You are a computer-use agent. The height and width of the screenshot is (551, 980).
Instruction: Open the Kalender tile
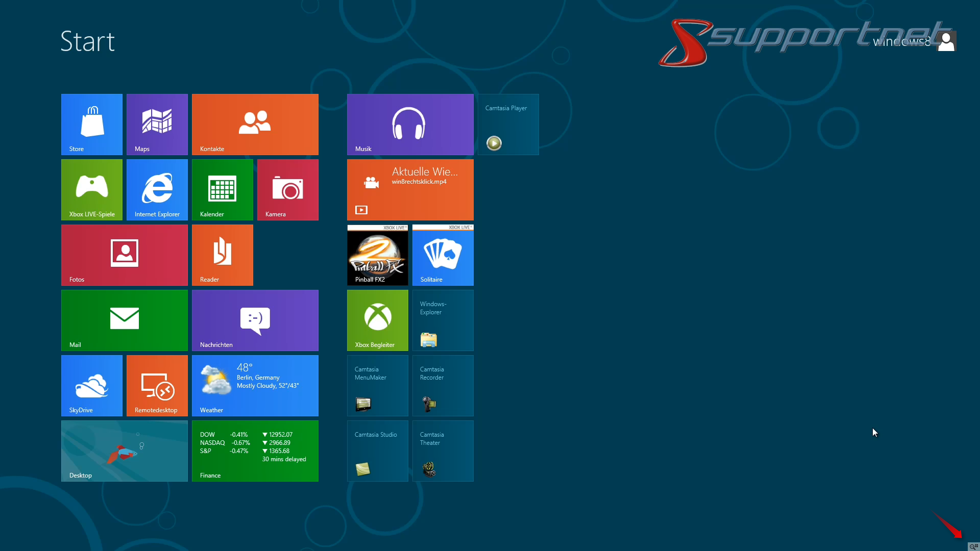[x=223, y=190]
